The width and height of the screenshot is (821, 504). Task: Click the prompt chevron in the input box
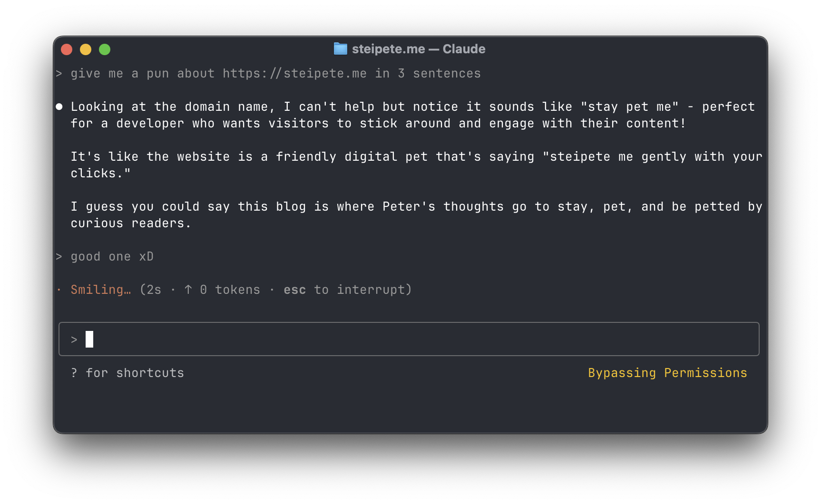pos(74,339)
